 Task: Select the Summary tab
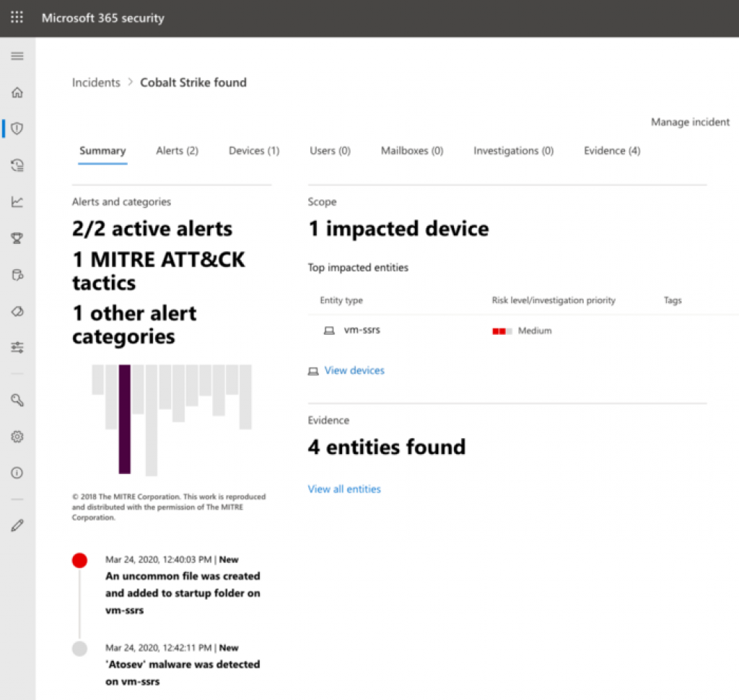(102, 151)
